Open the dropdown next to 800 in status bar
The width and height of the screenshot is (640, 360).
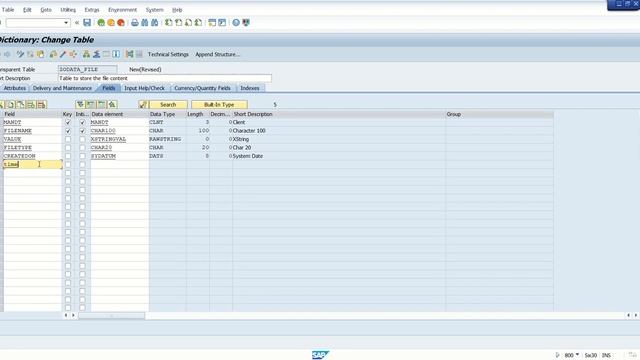[578, 355]
